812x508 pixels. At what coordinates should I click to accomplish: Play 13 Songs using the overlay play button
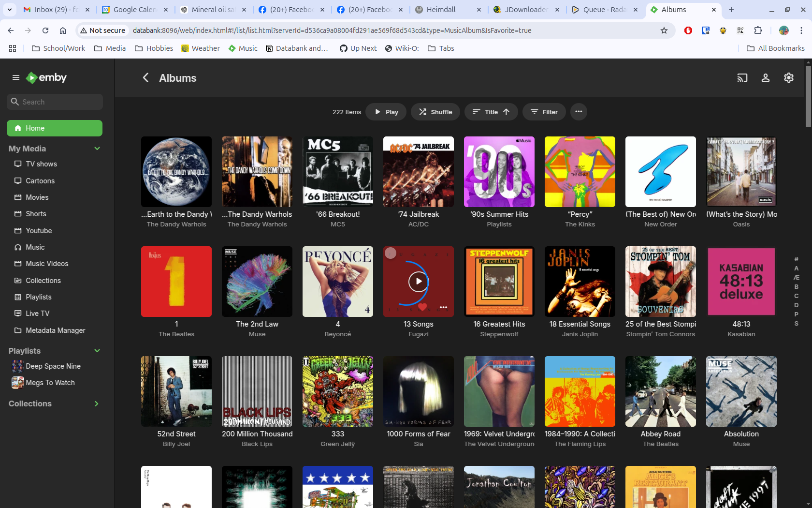coord(419,282)
